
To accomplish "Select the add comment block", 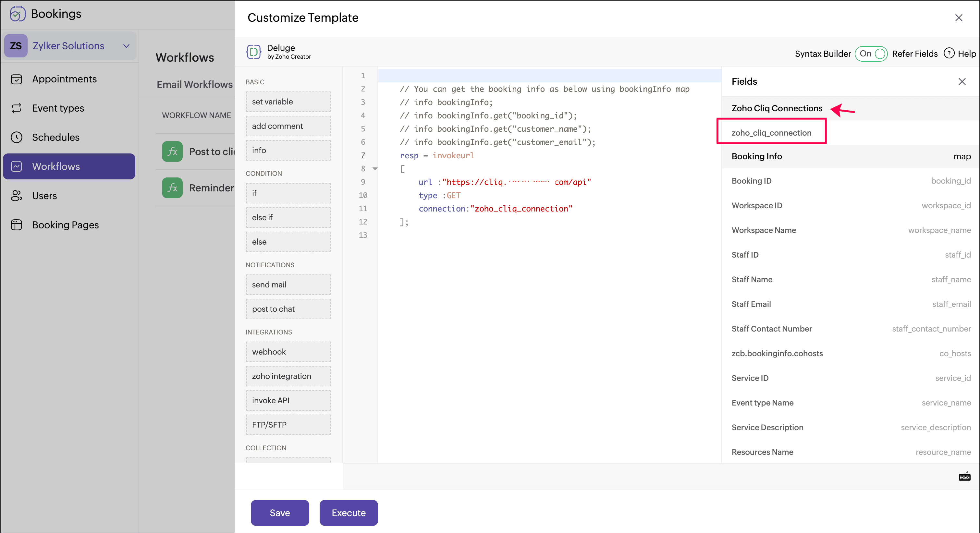I will (x=288, y=126).
